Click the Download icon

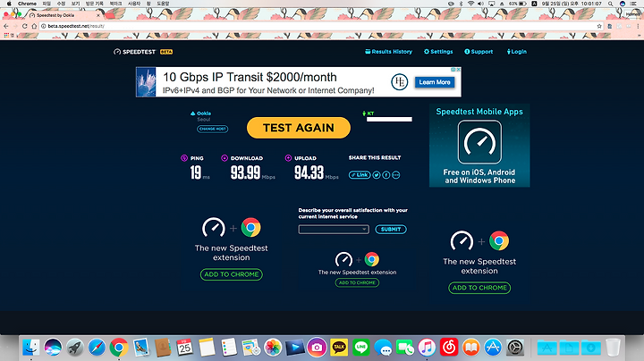point(225,158)
